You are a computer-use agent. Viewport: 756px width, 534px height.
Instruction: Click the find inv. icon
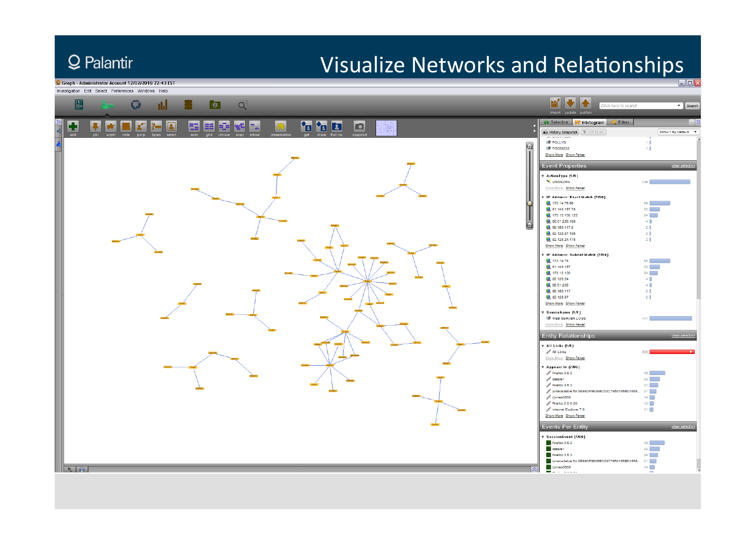coord(336,126)
